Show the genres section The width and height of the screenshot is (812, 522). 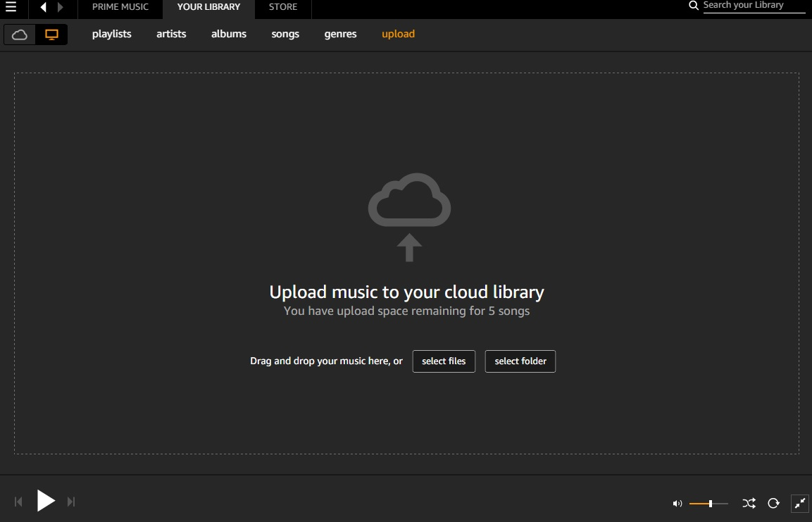pos(340,35)
